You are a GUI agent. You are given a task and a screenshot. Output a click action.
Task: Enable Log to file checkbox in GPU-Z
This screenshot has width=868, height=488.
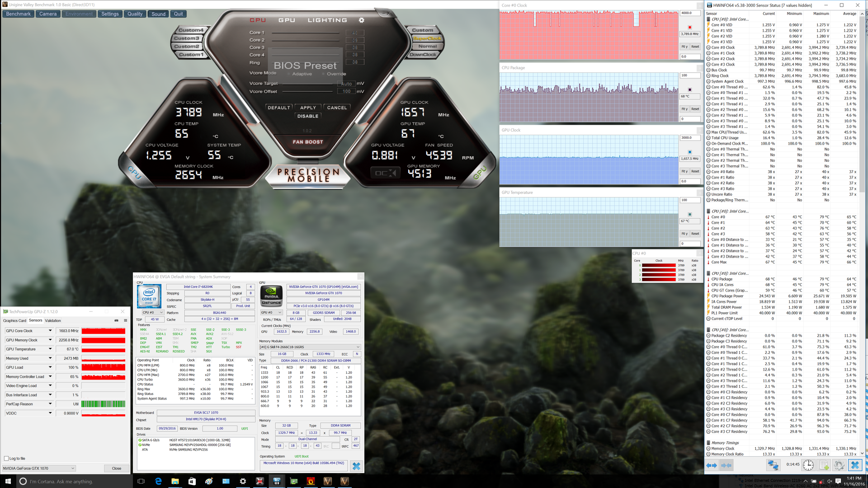point(6,458)
